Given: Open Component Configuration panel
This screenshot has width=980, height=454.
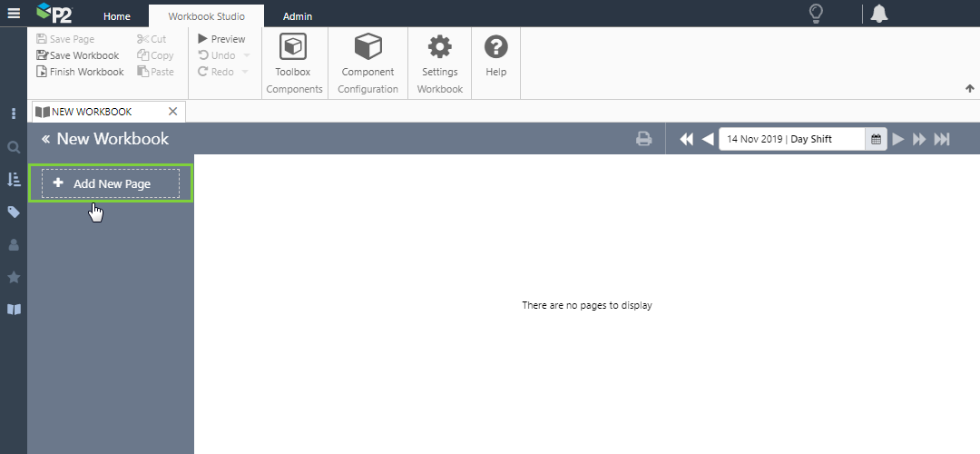Looking at the screenshot, I should pyautogui.click(x=368, y=55).
